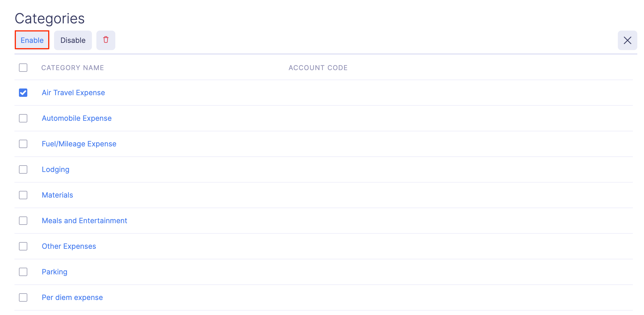The height and width of the screenshot is (315, 644).
Task: Click the close X icon
Action: click(627, 40)
